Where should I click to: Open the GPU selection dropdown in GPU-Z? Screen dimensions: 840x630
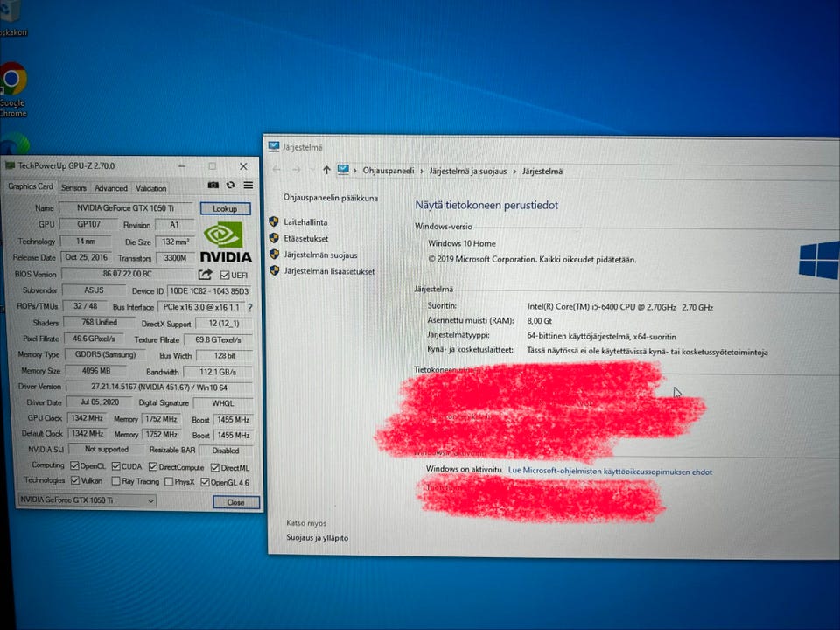87,500
